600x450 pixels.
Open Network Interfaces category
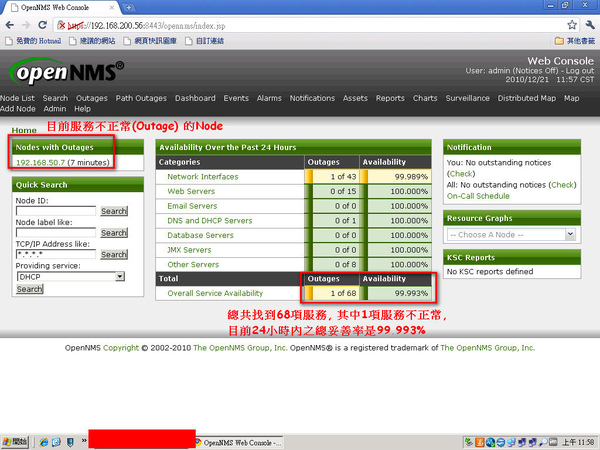coord(203,177)
